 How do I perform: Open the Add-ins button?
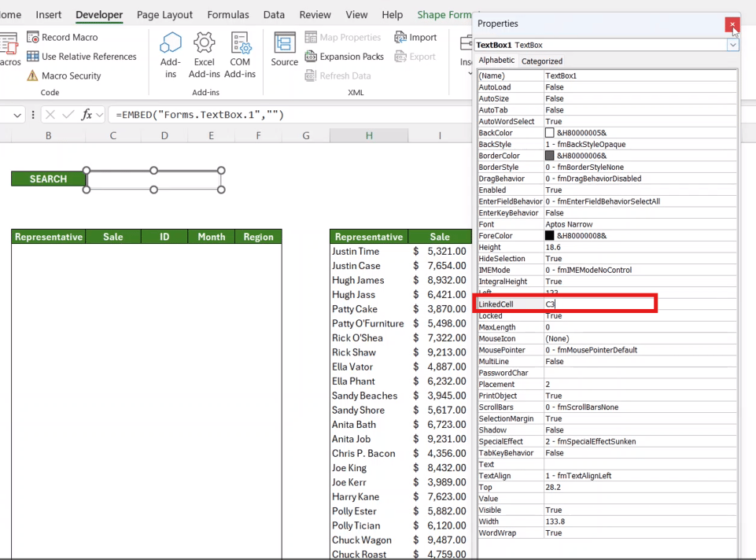pyautogui.click(x=171, y=55)
